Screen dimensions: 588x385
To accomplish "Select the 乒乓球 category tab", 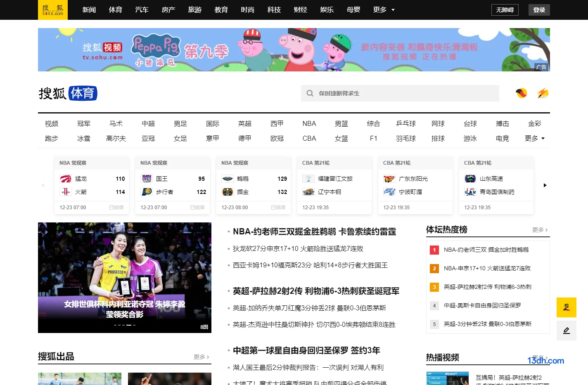I will tap(406, 124).
